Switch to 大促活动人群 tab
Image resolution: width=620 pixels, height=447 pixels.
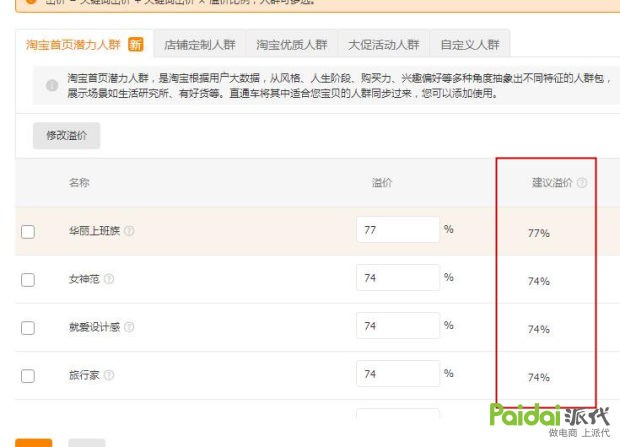click(384, 45)
